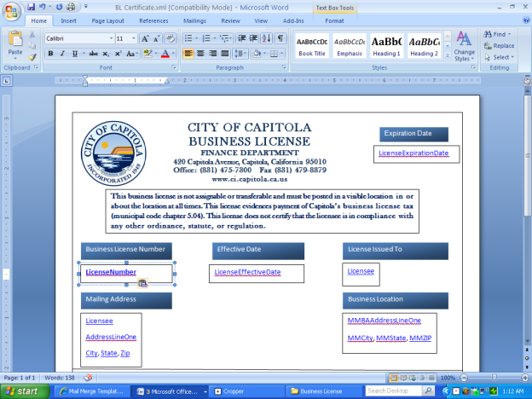
Task: Click the Show/Hide paragraph marks icon
Action: tap(280, 38)
